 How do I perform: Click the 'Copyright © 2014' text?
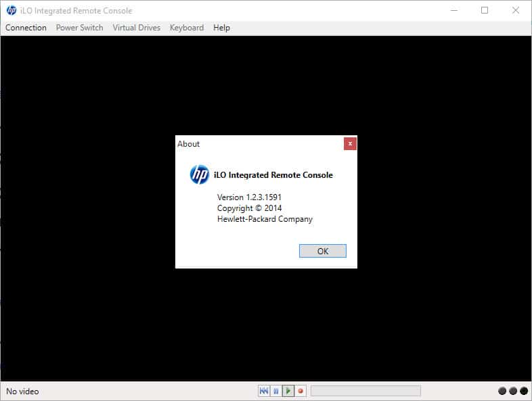pyautogui.click(x=249, y=208)
